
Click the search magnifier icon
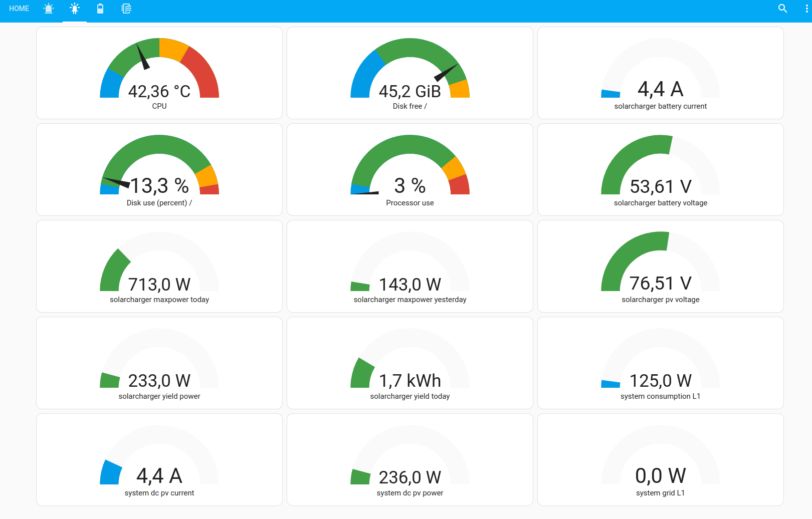pyautogui.click(x=783, y=9)
